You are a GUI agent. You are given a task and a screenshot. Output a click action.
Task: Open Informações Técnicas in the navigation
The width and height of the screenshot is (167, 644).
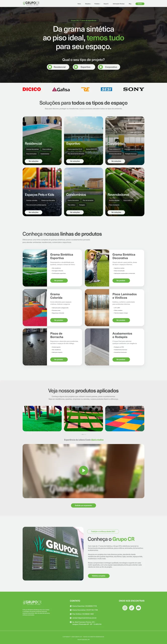click(119, 4)
